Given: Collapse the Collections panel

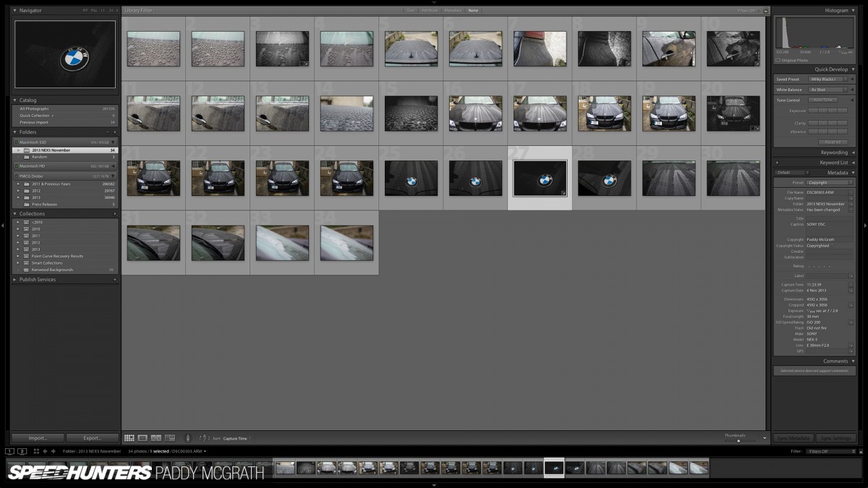Looking at the screenshot, I should 15,214.
